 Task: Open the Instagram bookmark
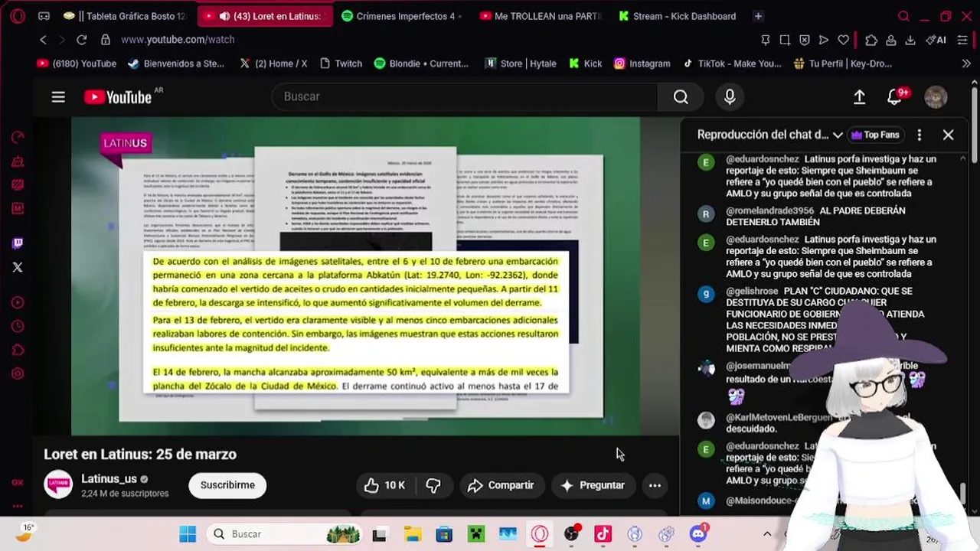[642, 64]
